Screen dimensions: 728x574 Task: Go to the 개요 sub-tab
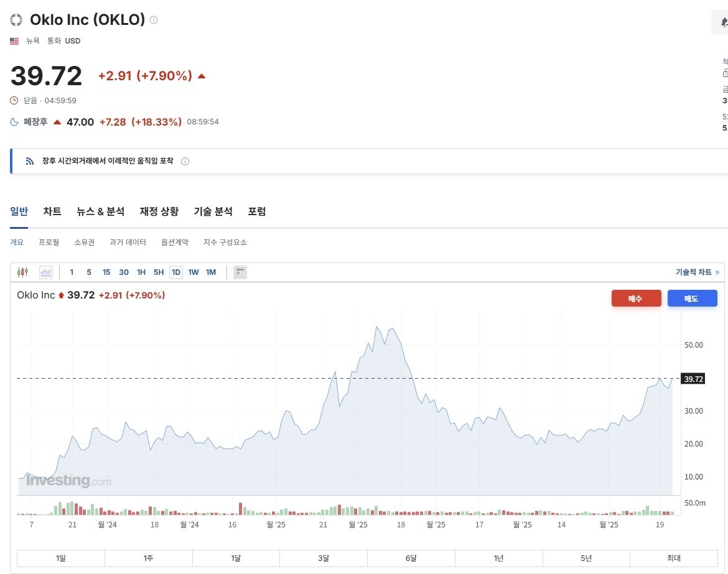point(17,242)
